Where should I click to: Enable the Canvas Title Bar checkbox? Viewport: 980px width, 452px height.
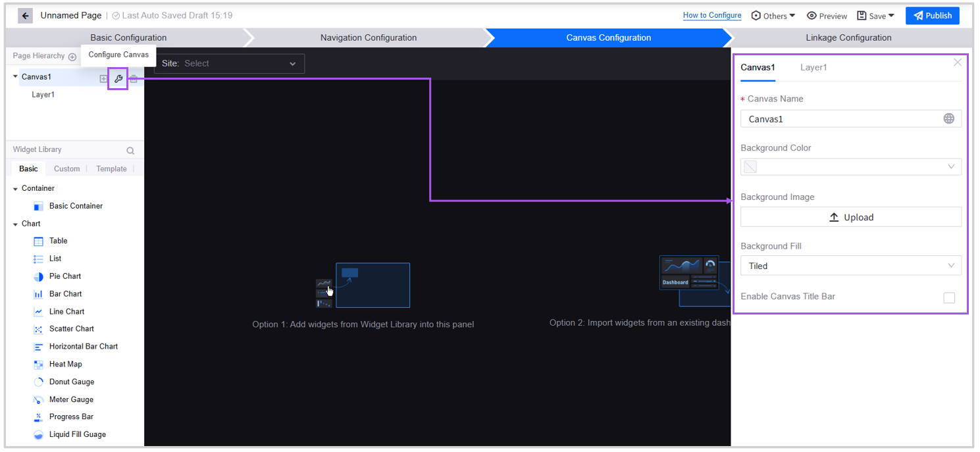(948, 298)
